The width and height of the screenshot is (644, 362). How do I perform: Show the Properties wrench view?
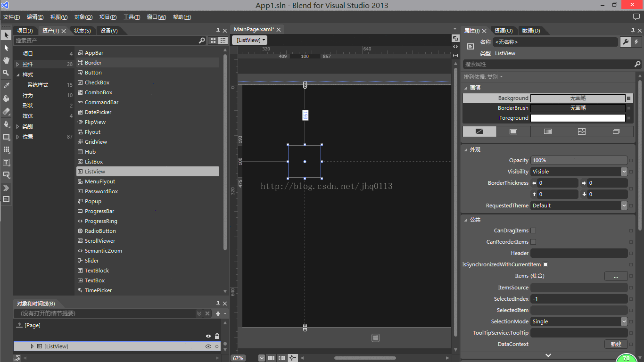point(625,42)
